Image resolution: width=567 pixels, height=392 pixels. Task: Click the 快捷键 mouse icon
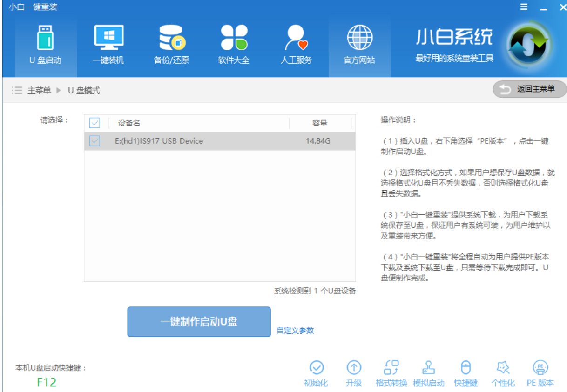466,368
